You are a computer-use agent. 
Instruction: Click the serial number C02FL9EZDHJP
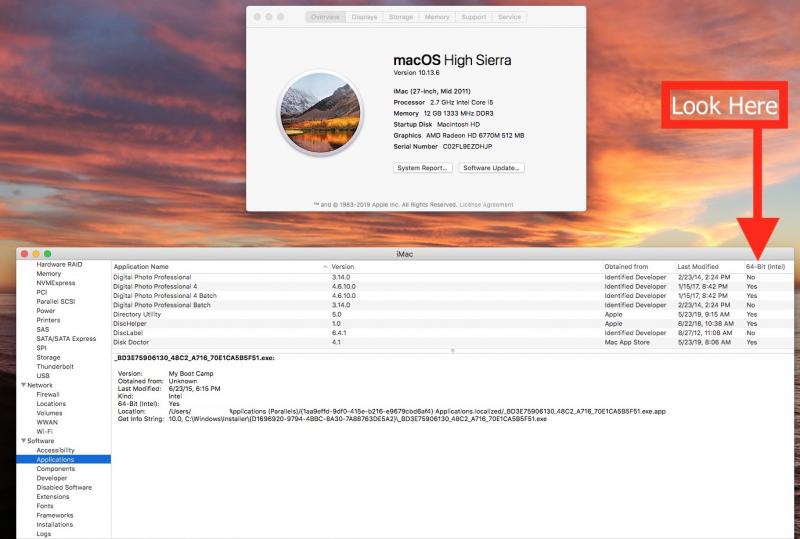click(467, 146)
